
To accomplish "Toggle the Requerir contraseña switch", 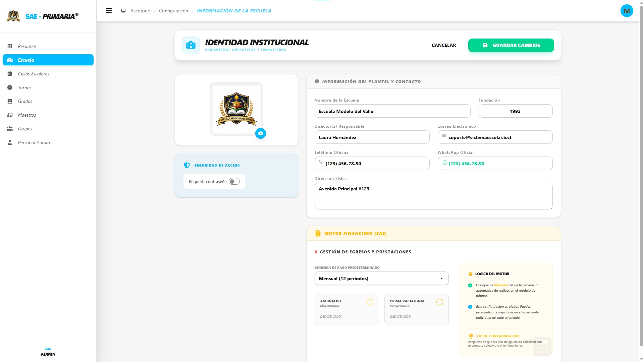I will coord(234,181).
